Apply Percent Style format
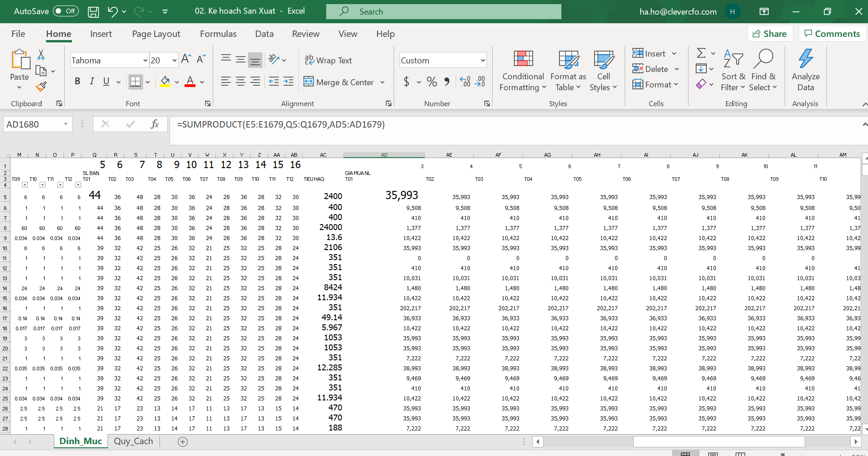Screen dimensions: 868x456 click(x=431, y=82)
